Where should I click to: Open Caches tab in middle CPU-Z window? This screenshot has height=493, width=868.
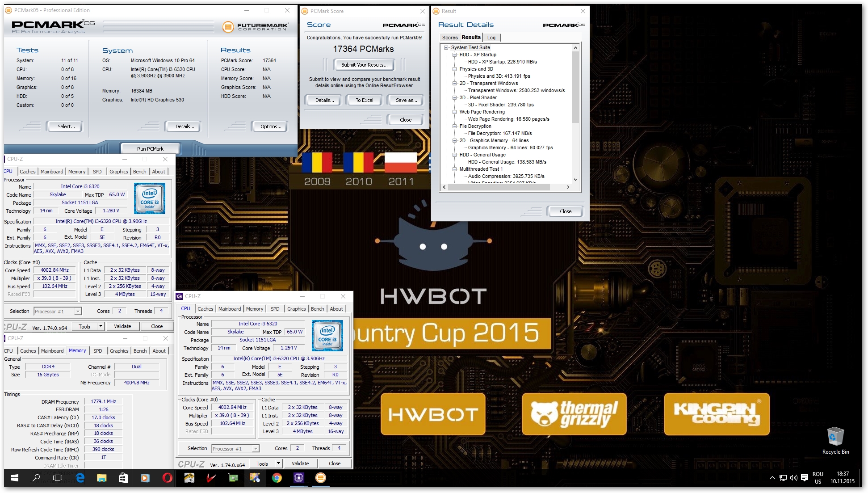click(205, 309)
